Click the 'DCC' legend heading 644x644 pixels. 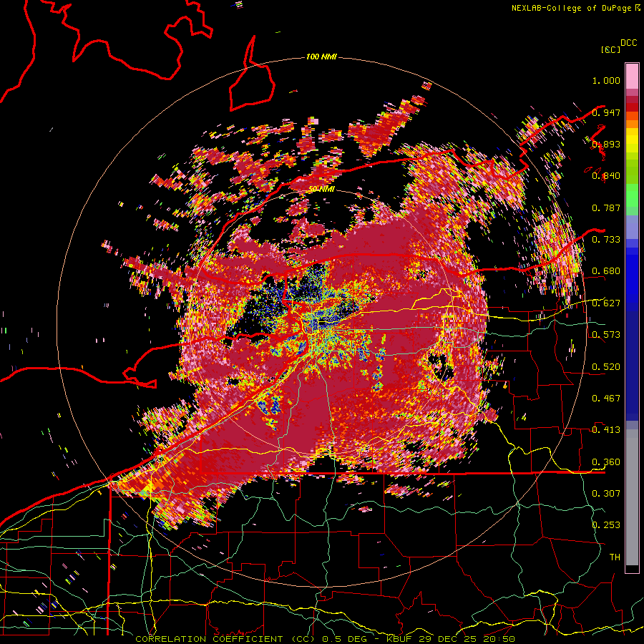coord(628,43)
